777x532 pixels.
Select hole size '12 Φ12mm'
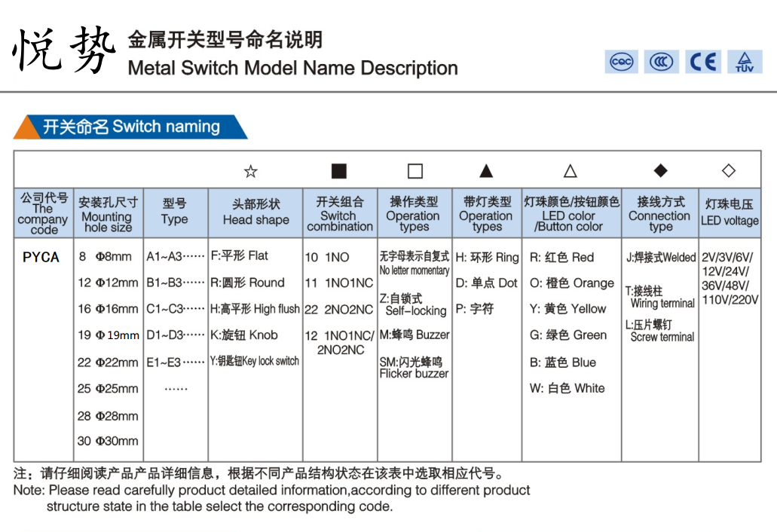click(108, 283)
